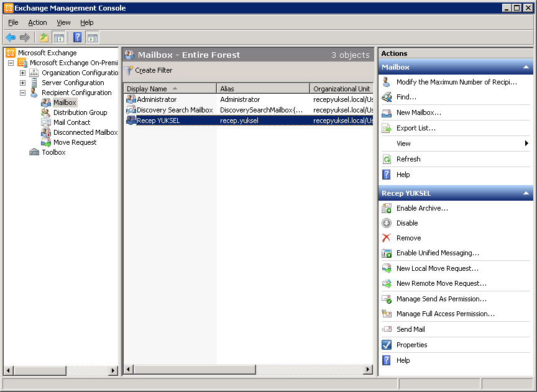Click the Send Mail envelope icon
Screen dimensions: 537x392
point(387,329)
